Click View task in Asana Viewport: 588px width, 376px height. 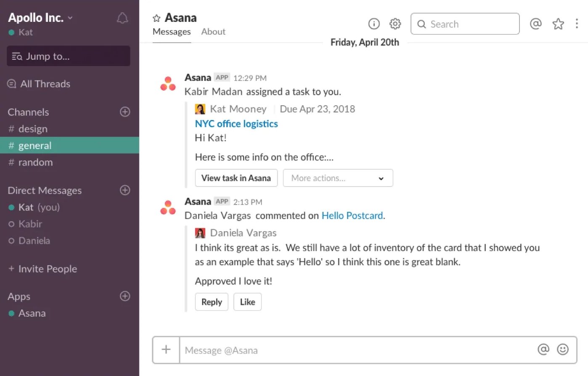click(236, 178)
